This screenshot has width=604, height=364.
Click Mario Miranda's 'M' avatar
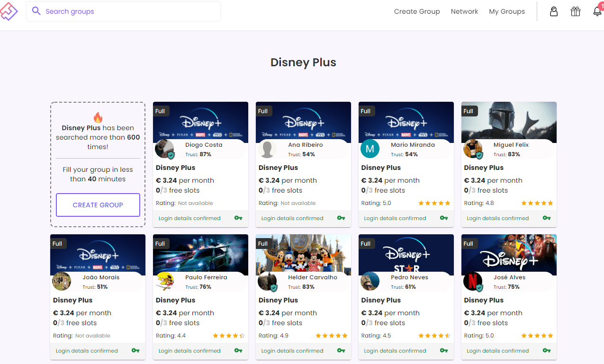[370, 149]
